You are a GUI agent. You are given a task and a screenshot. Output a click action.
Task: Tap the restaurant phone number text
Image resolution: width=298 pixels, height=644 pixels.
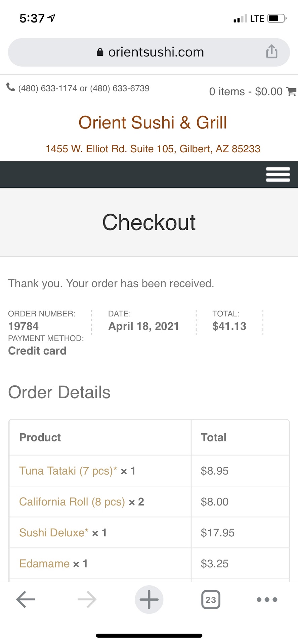pos(84,89)
